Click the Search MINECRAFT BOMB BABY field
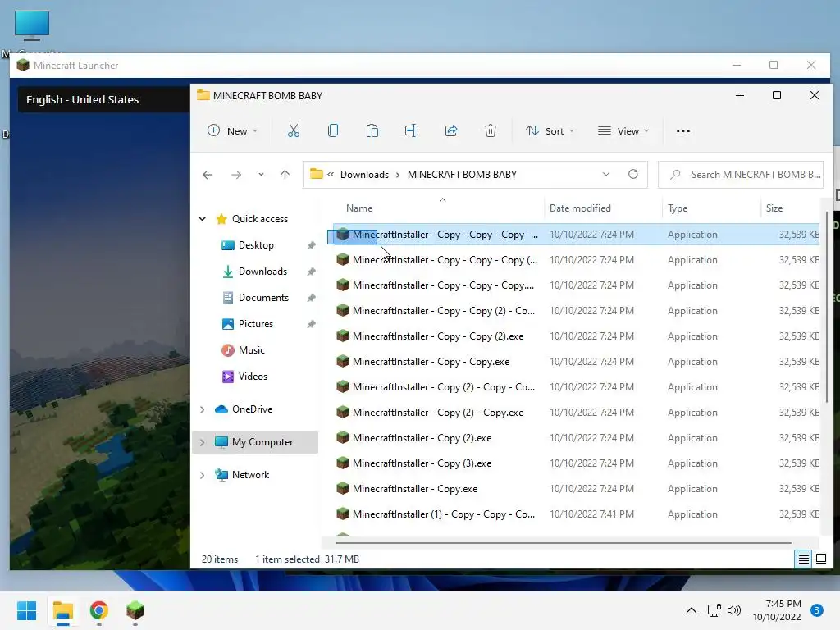Screen dimensions: 840x630 (x=741, y=175)
